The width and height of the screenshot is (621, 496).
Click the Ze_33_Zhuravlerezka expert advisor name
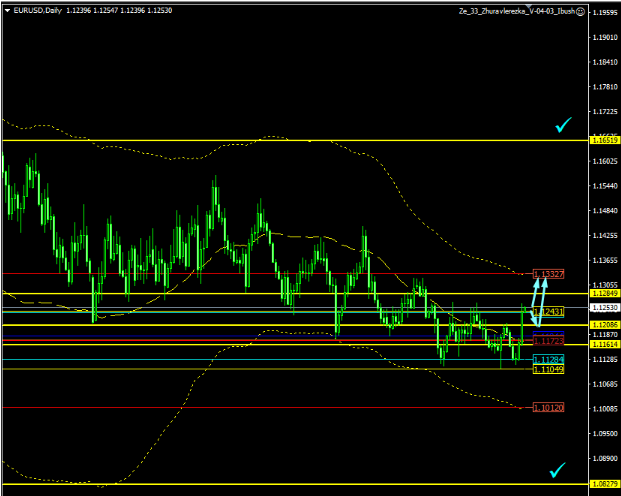click(514, 10)
